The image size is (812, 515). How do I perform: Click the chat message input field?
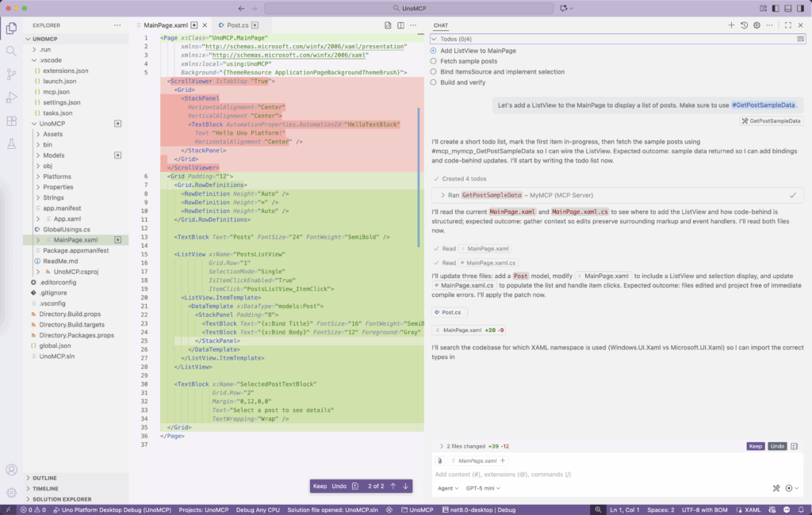603,475
